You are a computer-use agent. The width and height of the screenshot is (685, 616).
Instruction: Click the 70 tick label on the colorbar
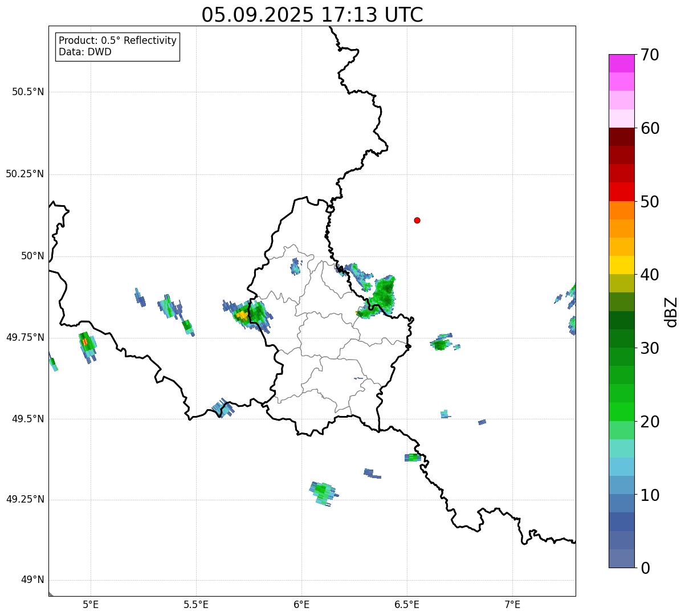coord(650,55)
